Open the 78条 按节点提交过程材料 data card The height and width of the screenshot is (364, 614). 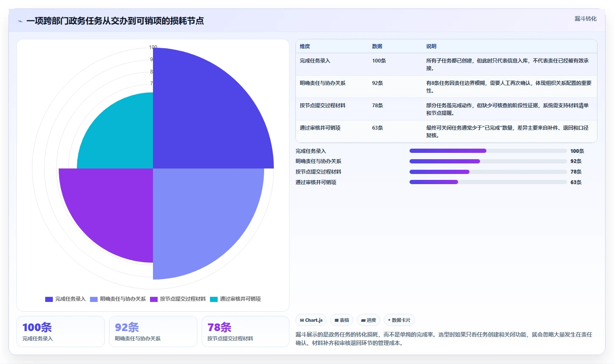246,331
